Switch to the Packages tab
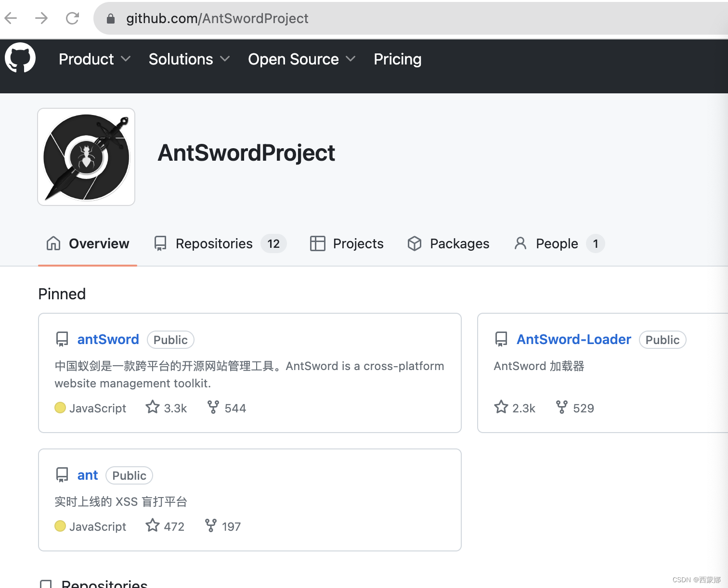728x588 pixels. click(x=448, y=243)
